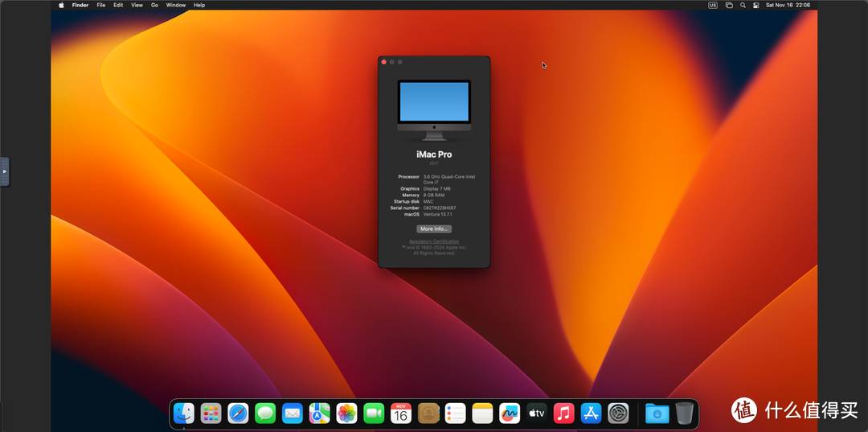868x432 pixels.
Task: Click the date and time clock
Action: 788,5
